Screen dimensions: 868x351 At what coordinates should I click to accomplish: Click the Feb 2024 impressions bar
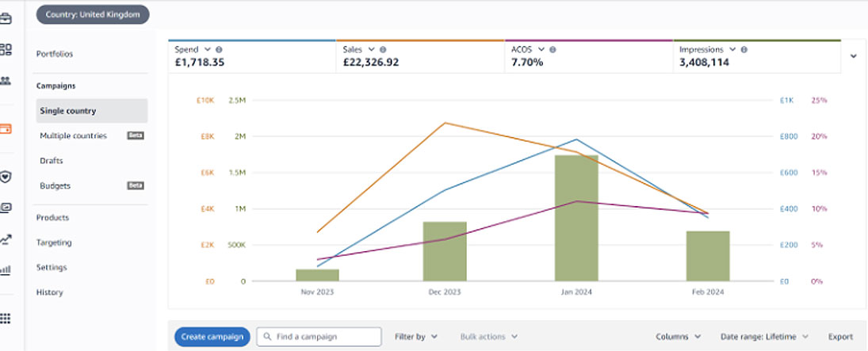(x=708, y=257)
